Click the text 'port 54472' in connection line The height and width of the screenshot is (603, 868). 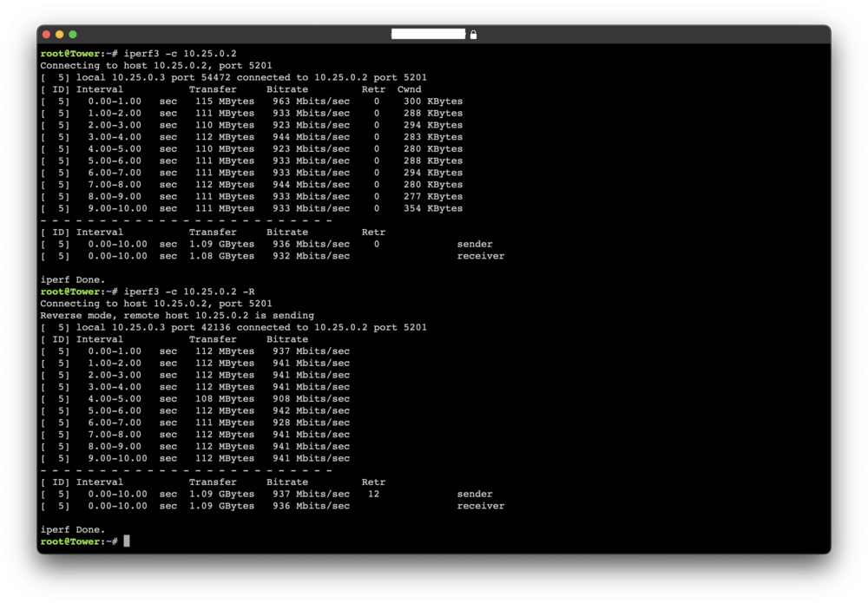[x=201, y=77]
